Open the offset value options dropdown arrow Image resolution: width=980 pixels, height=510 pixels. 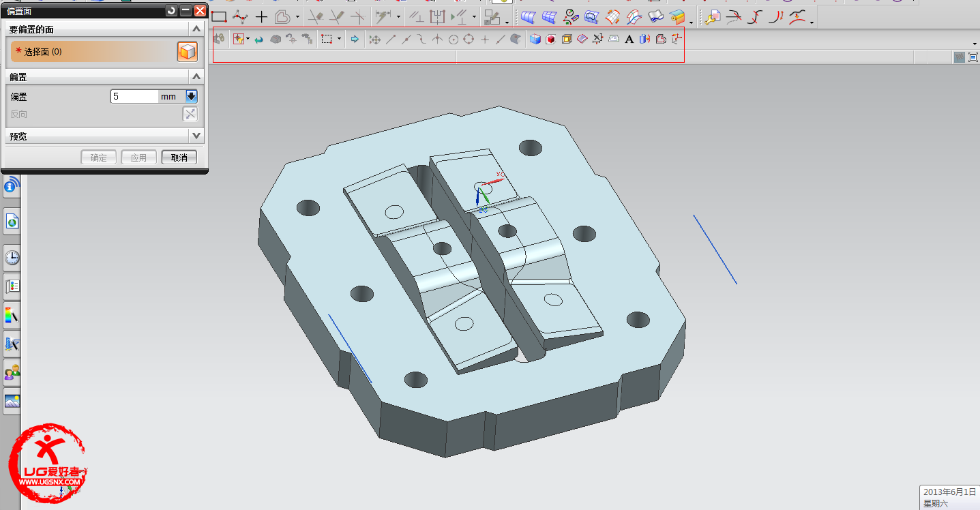point(192,97)
